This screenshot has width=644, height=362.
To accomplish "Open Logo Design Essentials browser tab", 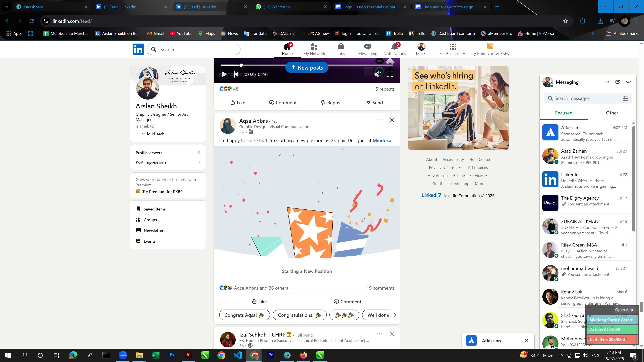I will [x=371, y=7].
